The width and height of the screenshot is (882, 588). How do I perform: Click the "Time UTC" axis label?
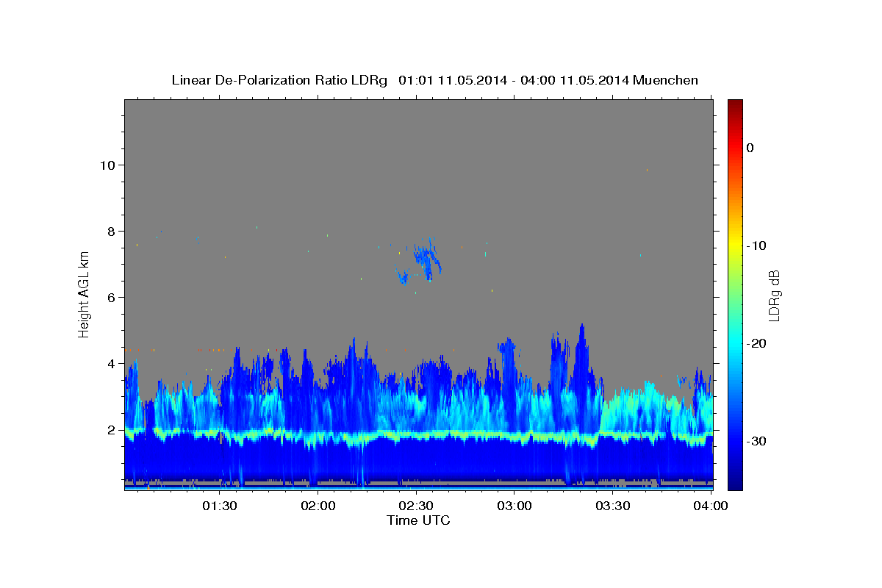pyautogui.click(x=418, y=520)
